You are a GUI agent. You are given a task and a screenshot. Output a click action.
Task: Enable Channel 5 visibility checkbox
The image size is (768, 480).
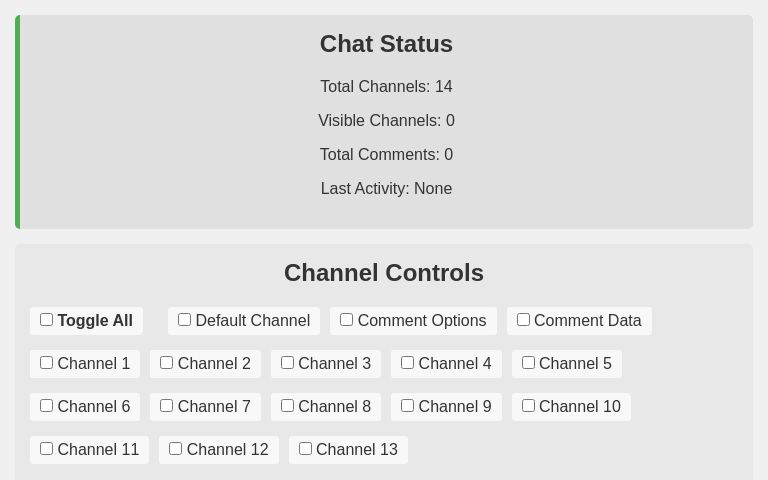[x=529, y=363]
